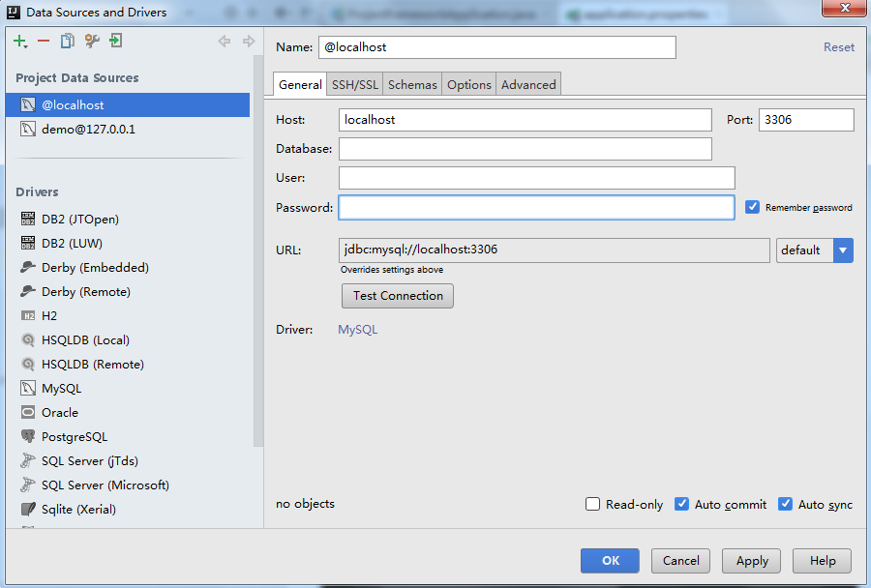Enable Read-only mode
Image resolution: width=871 pixels, height=588 pixels.
(591, 504)
